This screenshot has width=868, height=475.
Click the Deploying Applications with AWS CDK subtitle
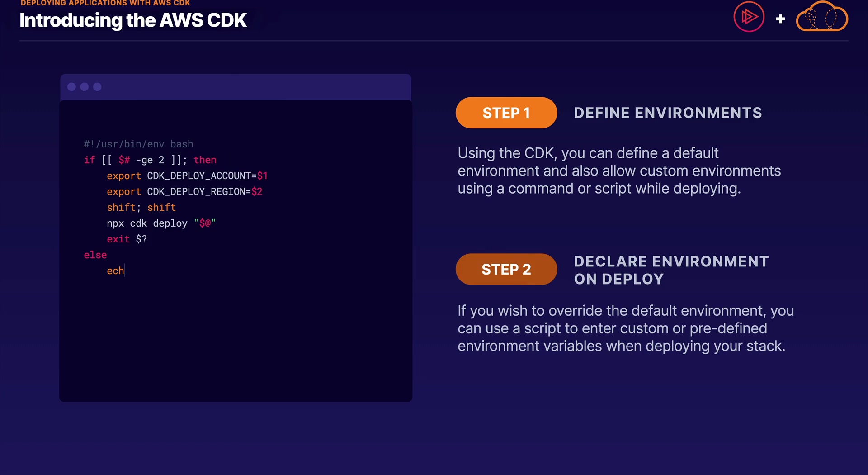(x=105, y=3)
